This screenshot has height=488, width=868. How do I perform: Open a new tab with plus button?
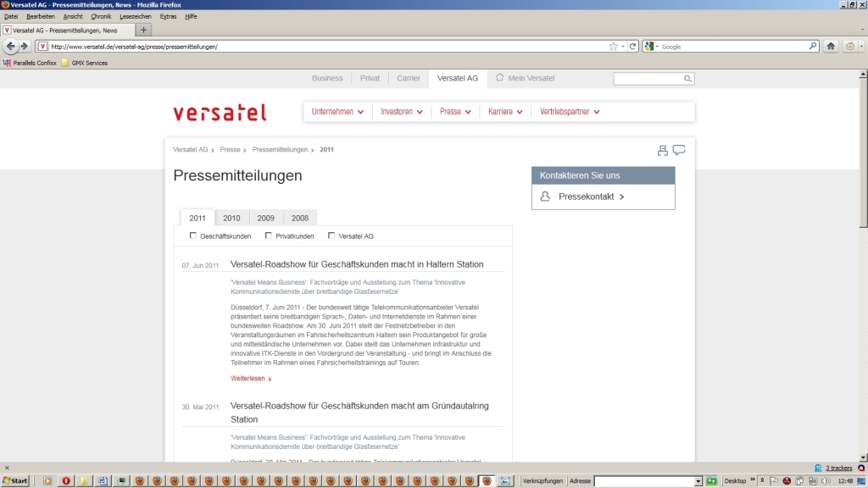143,30
